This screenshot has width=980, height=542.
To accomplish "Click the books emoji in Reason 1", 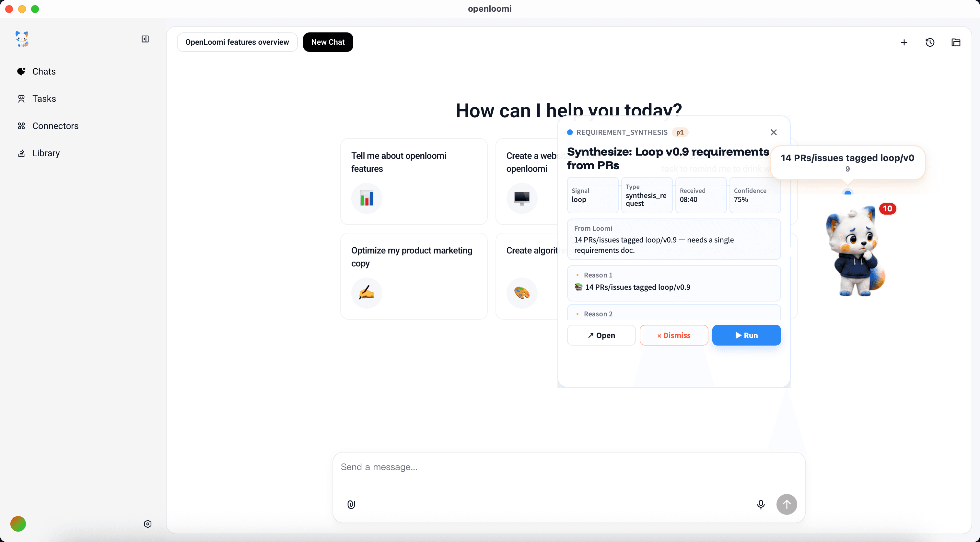I will (x=578, y=287).
